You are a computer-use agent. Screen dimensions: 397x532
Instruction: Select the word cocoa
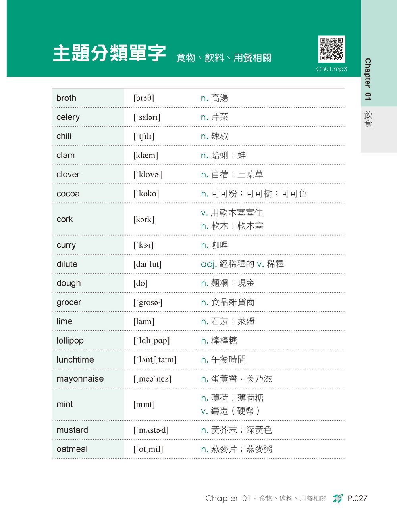click(x=68, y=194)
